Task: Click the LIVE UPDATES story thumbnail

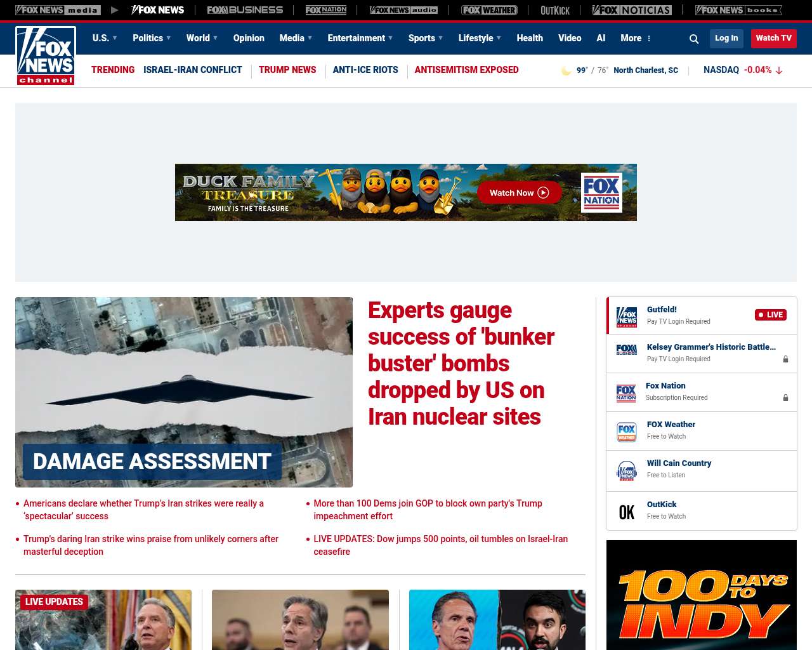Action: point(103,620)
